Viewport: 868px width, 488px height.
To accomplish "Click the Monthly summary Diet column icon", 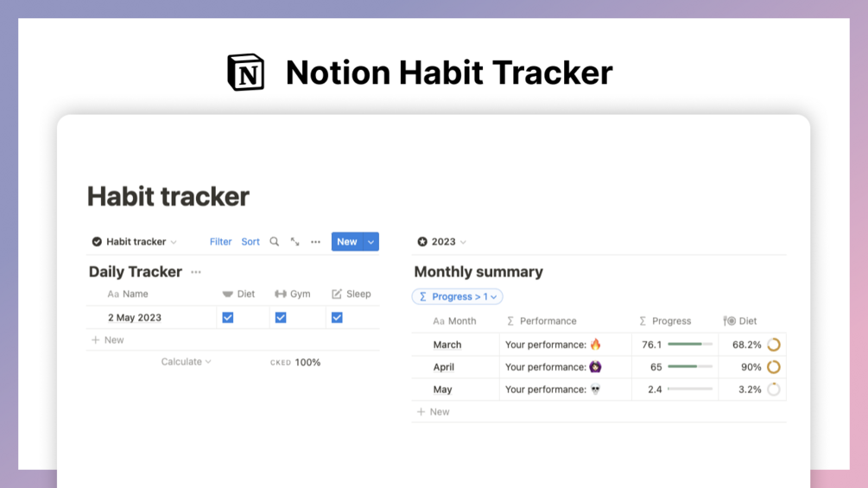I will (730, 321).
